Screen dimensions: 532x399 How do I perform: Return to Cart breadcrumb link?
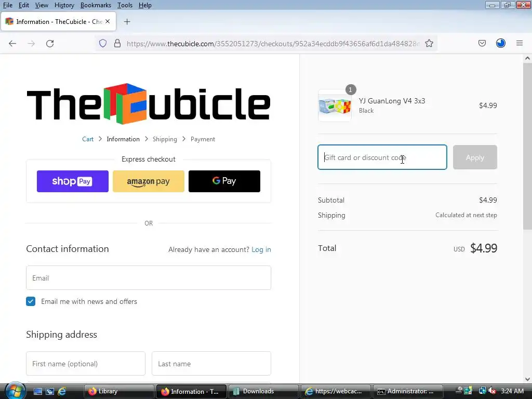click(88, 139)
